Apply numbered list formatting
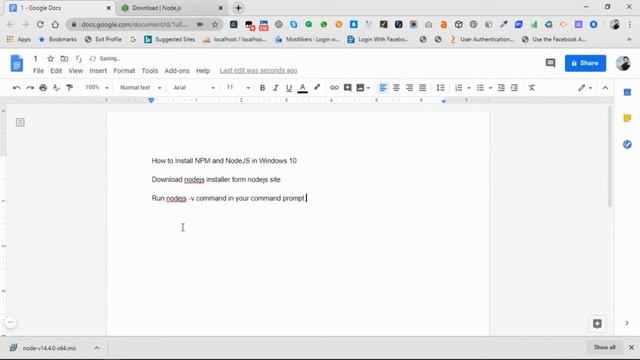This screenshot has height=360, width=640. (459, 88)
